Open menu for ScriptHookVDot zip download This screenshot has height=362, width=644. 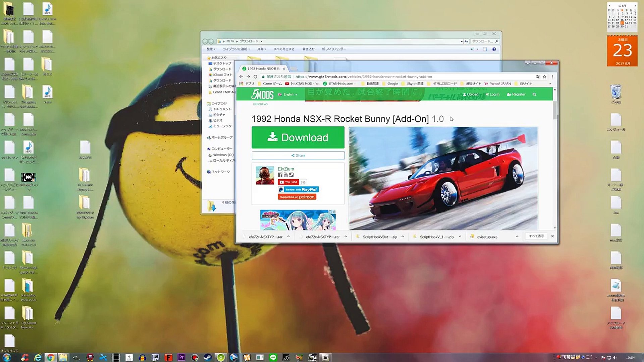click(x=403, y=237)
